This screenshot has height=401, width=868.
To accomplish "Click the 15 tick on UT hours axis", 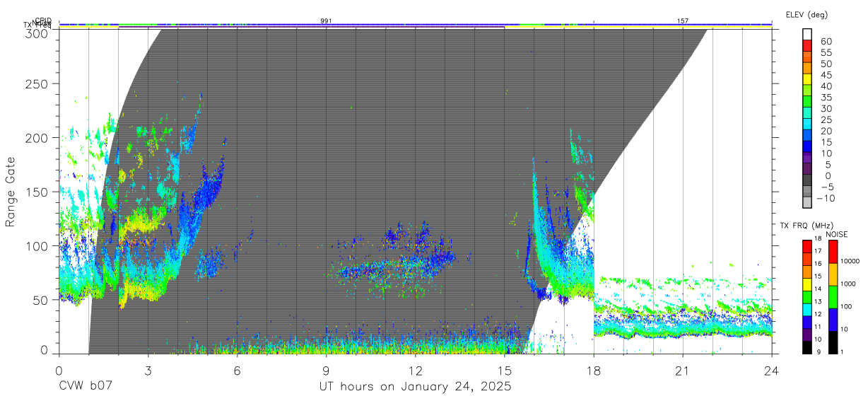I will [x=505, y=370].
